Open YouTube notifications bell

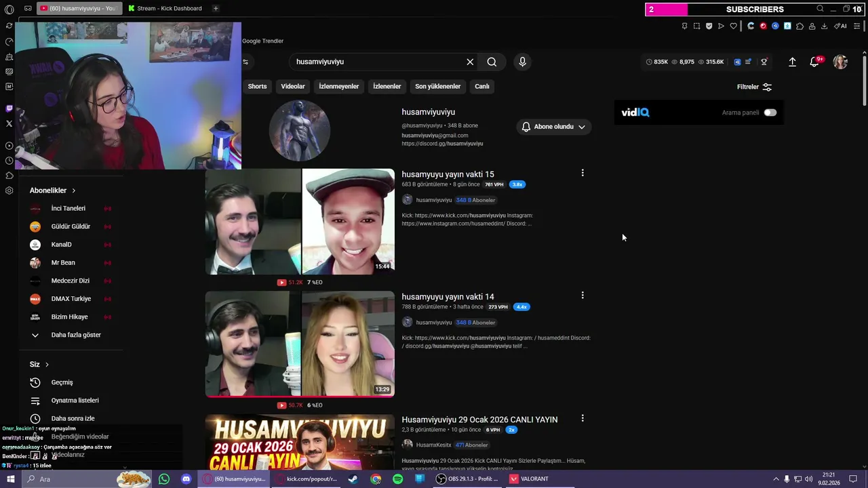814,62
